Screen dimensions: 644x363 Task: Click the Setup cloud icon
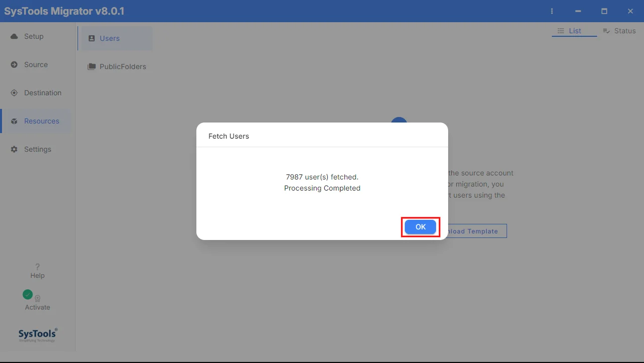tap(14, 36)
